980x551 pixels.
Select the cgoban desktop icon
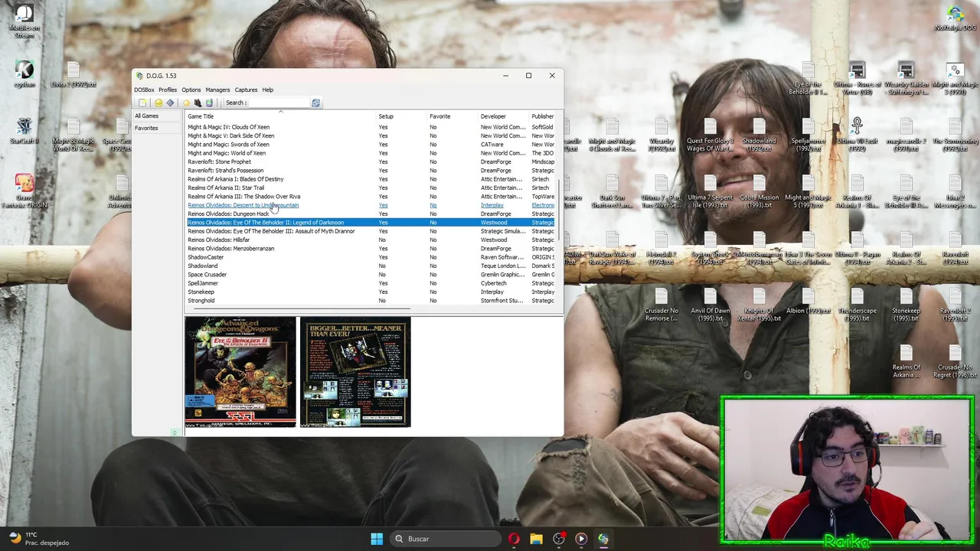point(24,75)
